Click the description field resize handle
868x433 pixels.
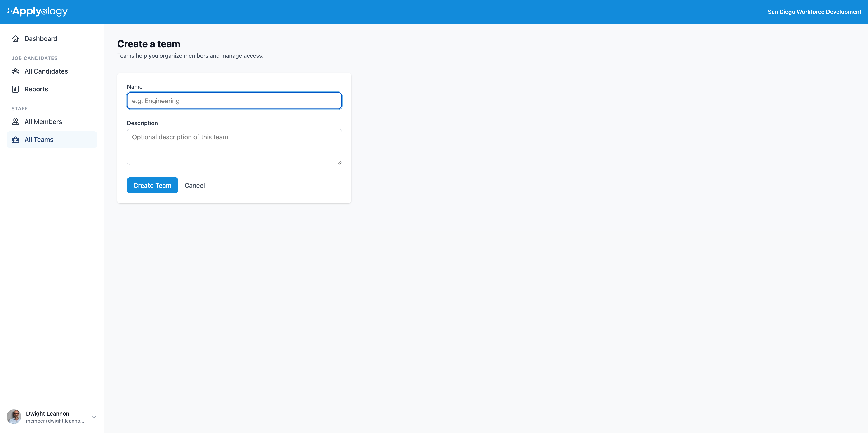tap(339, 162)
